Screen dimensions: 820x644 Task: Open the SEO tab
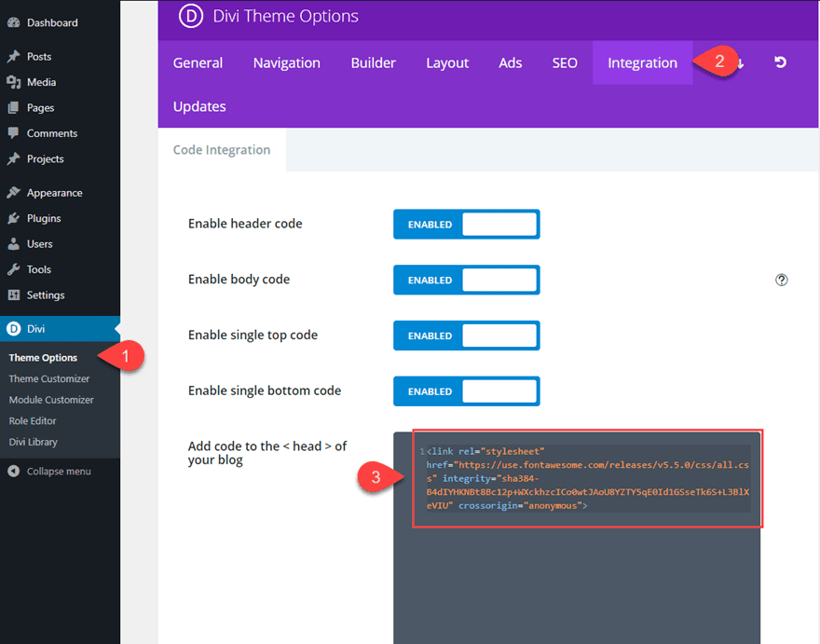(x=565, y=62)
